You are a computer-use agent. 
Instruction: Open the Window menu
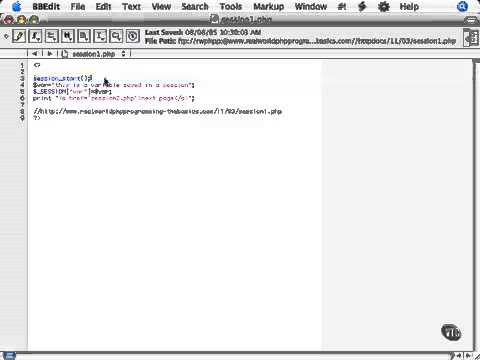pyautogui.click(x=311, y=6)
